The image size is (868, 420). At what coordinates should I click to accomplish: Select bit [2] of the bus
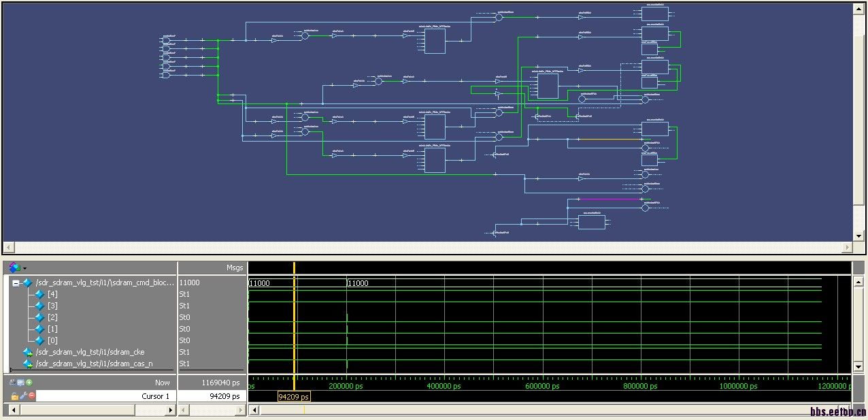52,317
